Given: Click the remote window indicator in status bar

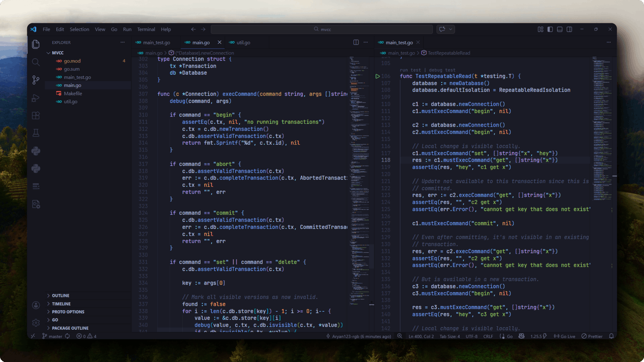Looking at the screenshot, I should point(33,336).
